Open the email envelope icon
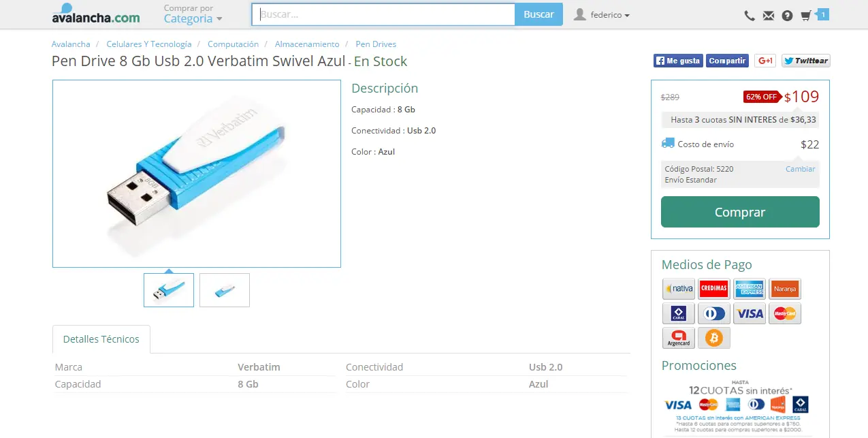 pyautogui.click(x=769, y=16)
